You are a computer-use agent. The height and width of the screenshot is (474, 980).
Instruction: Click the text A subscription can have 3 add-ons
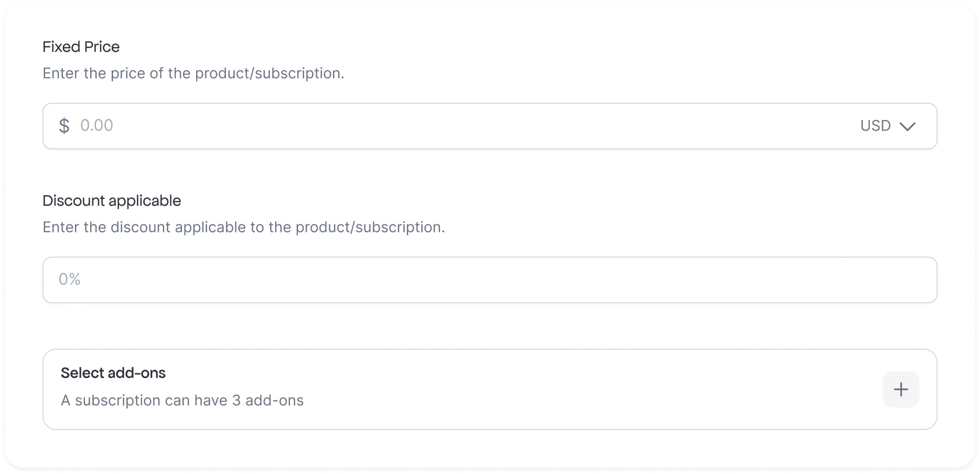(182, 400)
